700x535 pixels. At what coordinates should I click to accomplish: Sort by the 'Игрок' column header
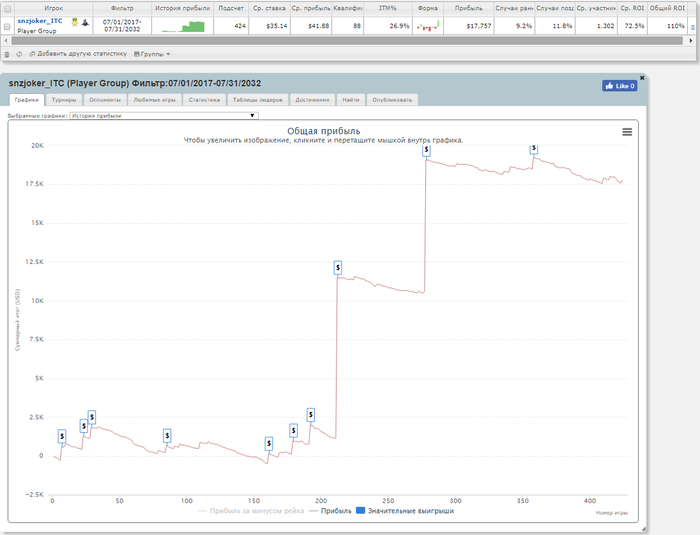(53, 8)
